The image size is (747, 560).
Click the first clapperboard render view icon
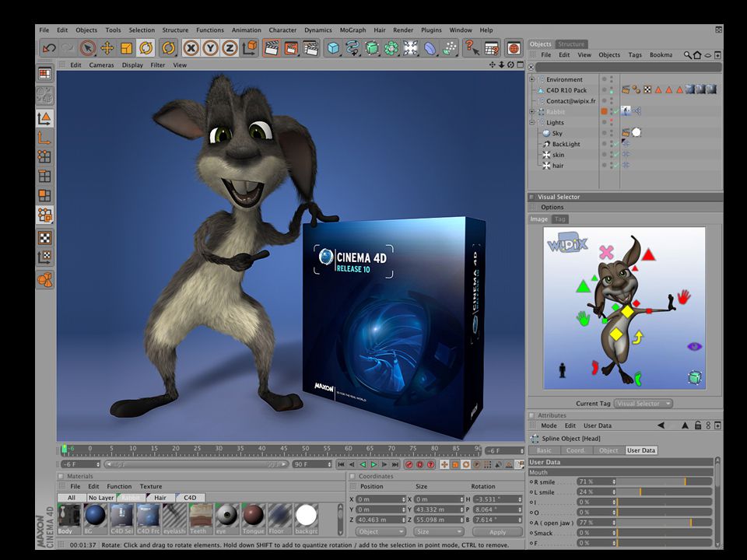pos(272,48)
